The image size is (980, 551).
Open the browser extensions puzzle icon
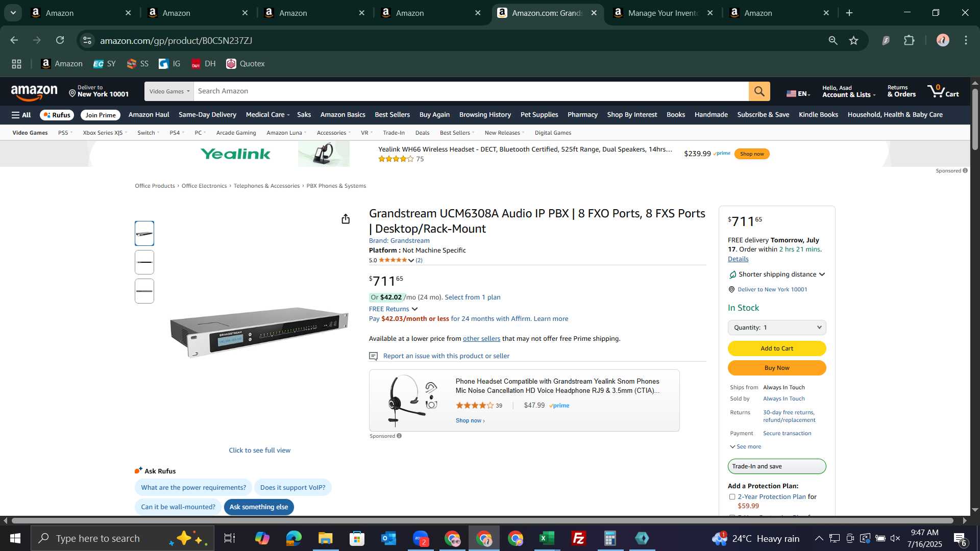909,40
